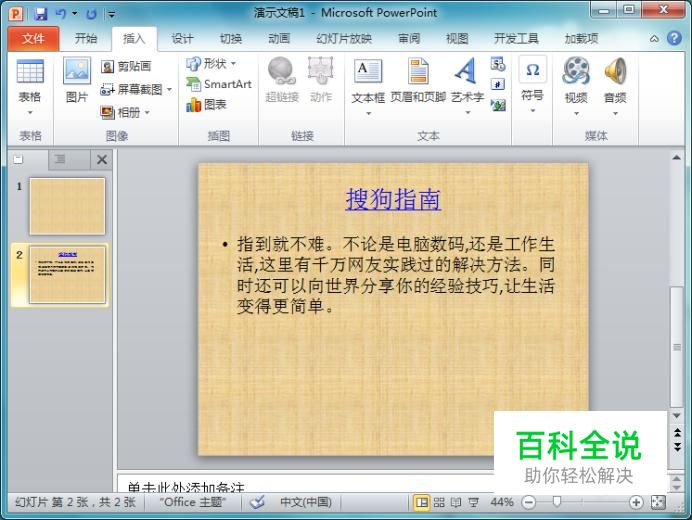Click the spell check status icon
The width and height of the screenshot is (692, 520).
click(x=257, y=502)
